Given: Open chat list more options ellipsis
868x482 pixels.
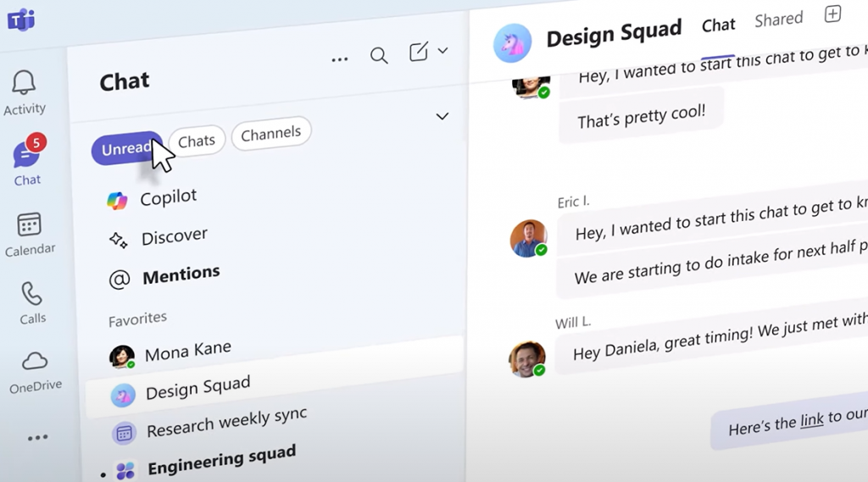Looking at the screenshot, I should tap(339, 59).
